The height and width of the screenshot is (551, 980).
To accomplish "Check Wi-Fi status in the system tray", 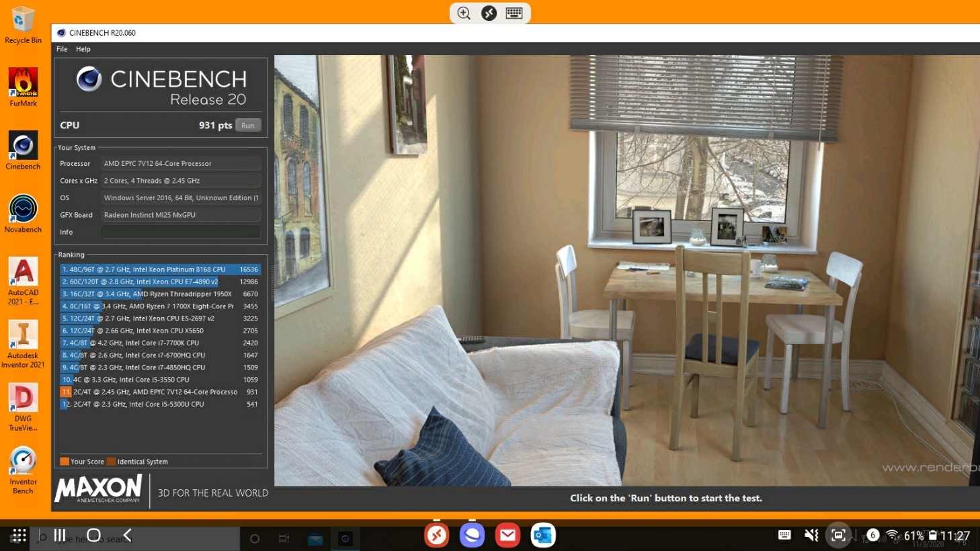I will (892, 535).
